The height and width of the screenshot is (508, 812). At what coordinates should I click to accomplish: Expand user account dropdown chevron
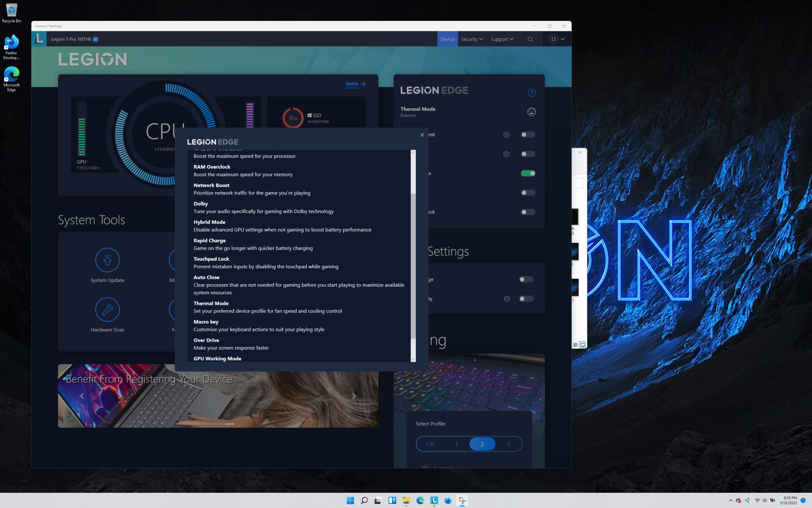pyautogui.click(x=563, y=39)
